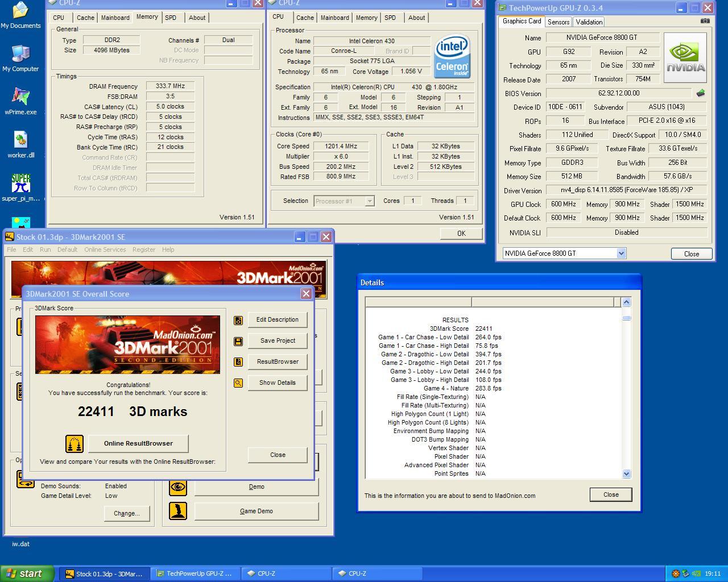This screenshot has height=582, width=728.
Task: Click the Save Project floppy disk icon
Action: (238, 341)
